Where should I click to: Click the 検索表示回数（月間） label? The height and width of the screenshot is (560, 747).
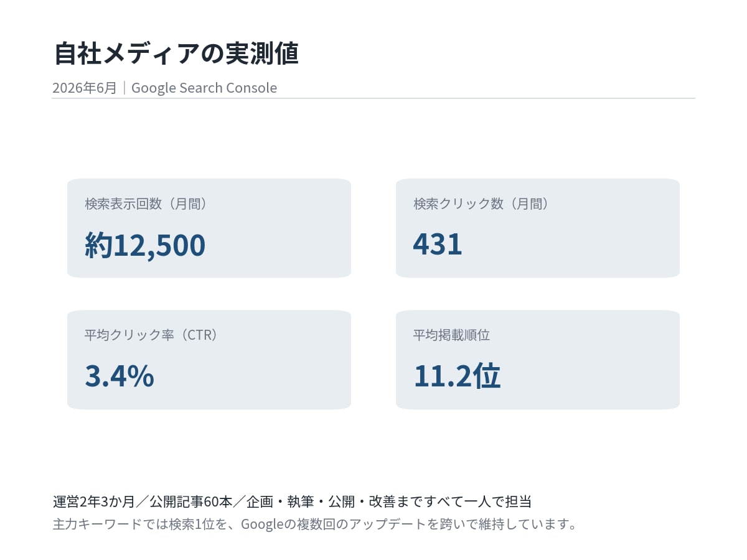[146, 203]
